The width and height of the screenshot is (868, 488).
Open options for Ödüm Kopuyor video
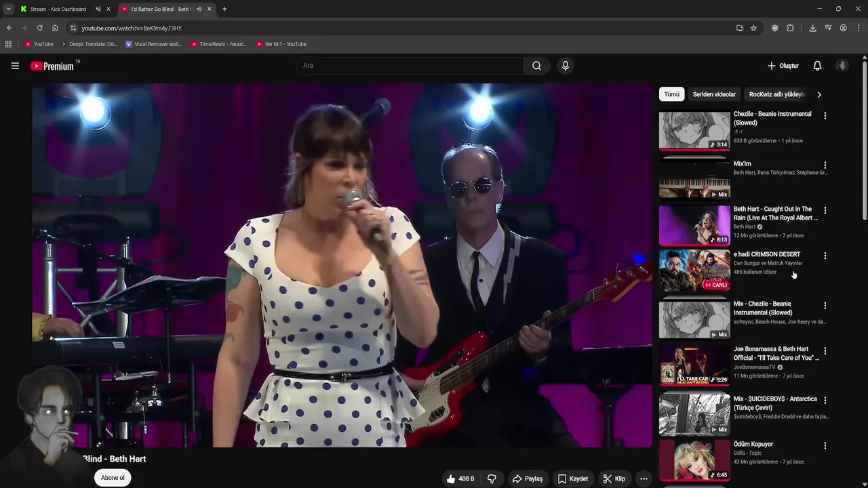pyautogui.click(x=825, y=446)
